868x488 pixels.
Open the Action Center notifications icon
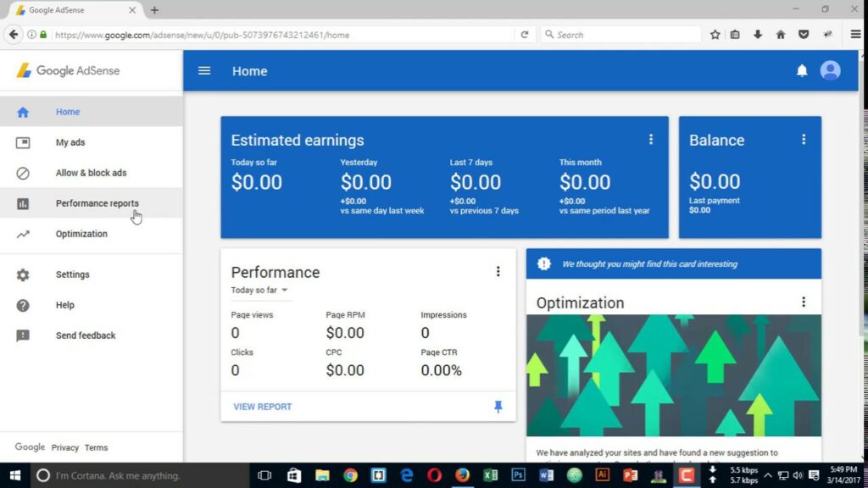click(814, 475)
